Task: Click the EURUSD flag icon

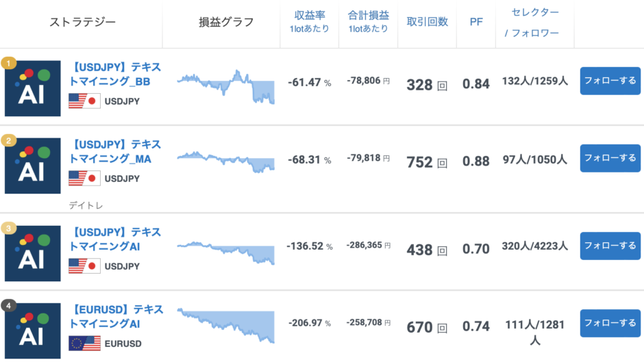Action: coord(84,344)
